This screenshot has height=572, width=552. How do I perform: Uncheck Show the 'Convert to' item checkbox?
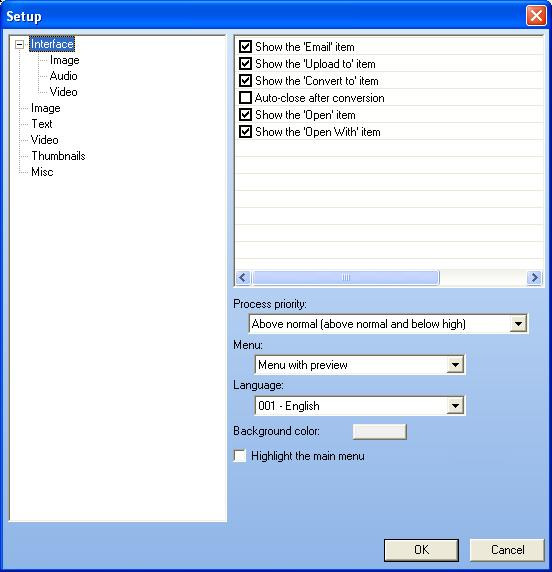[245, 81]
